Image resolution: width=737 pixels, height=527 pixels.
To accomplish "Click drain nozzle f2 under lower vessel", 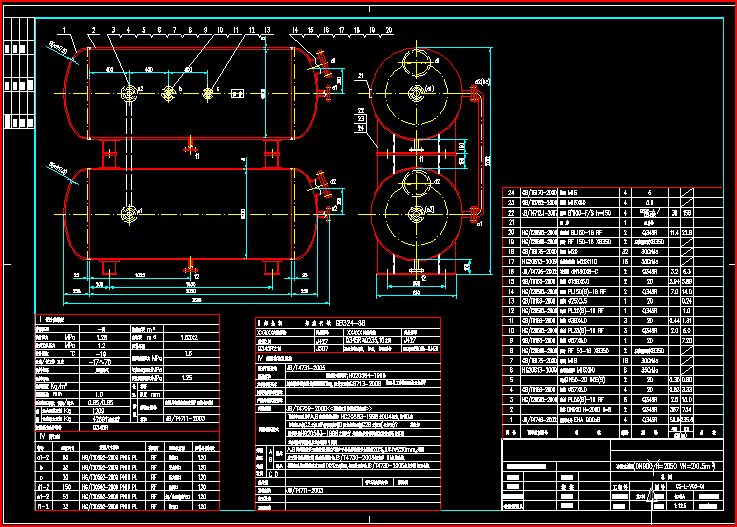I will [x=190, y=267].
